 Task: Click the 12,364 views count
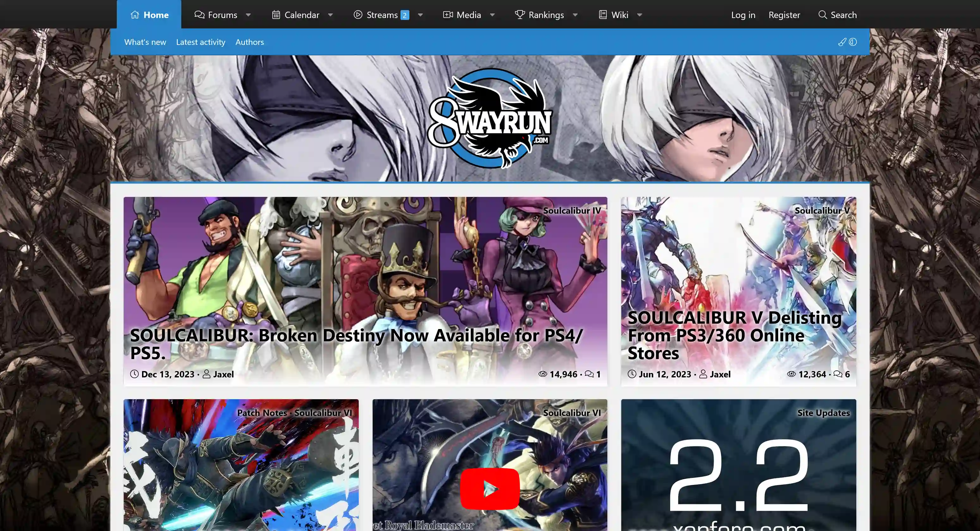click(812, 374)
